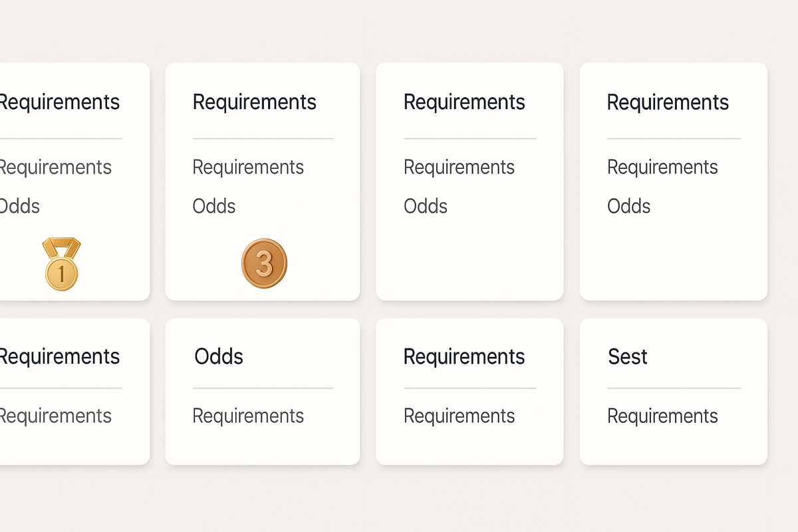Select Requirements under the Odds heading

(x=248, y=416)
